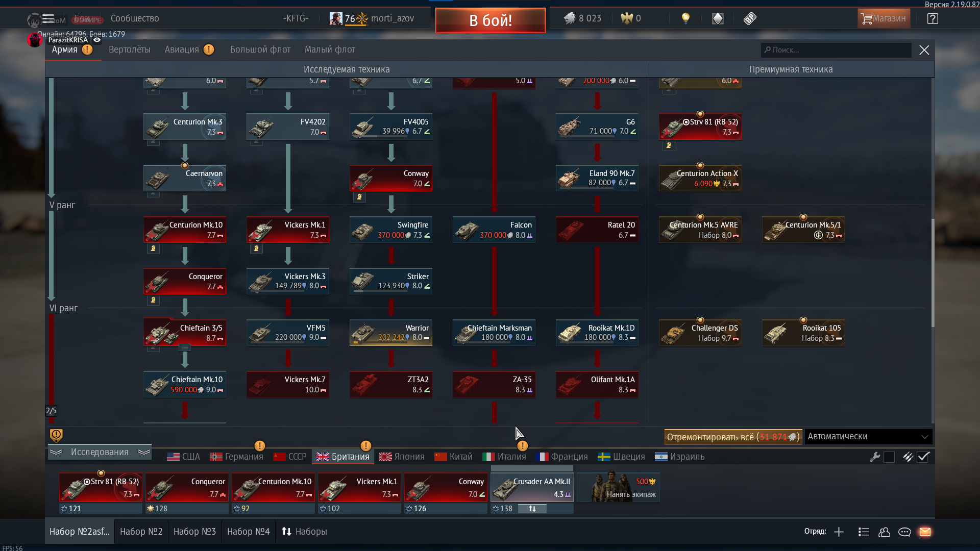Open the orange mail envelope icon
Screen dimensions: 980x551
point(925,532)
